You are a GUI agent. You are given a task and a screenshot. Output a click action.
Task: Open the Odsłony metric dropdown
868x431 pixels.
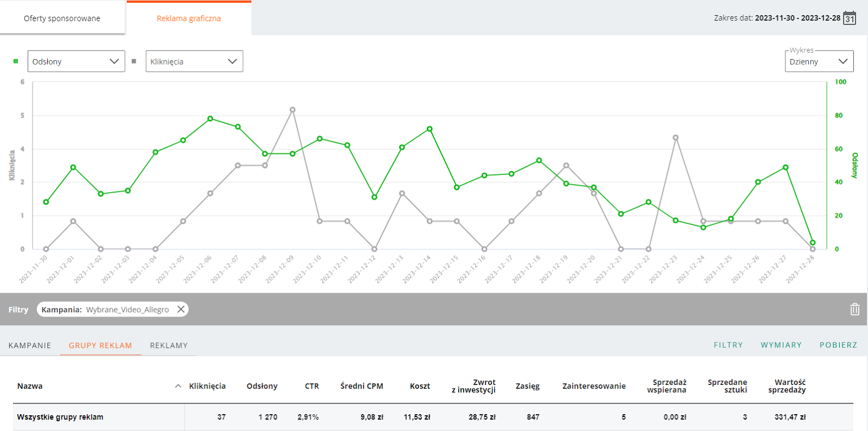tap(76, 61)
